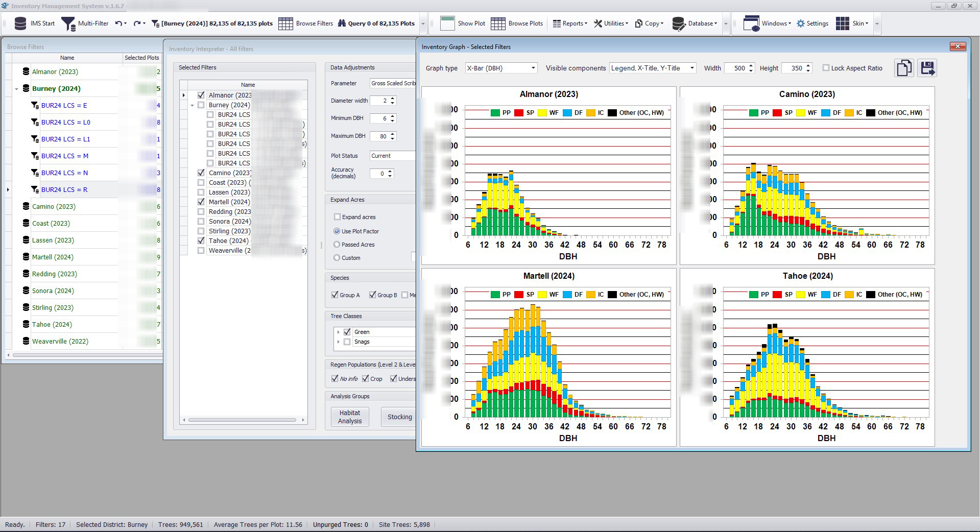980x532 pixels.
Task: Increase Diameter width stepper
Action: click(392, 99)
